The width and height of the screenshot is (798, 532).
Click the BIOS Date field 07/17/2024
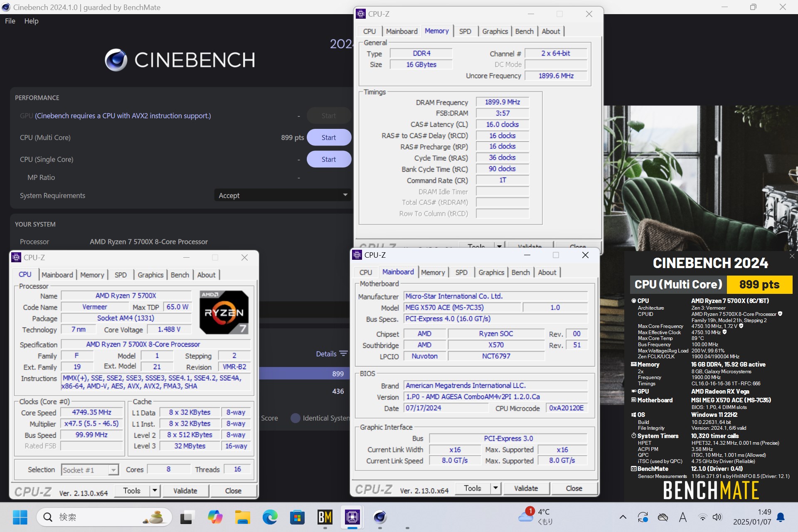[447, 408]
